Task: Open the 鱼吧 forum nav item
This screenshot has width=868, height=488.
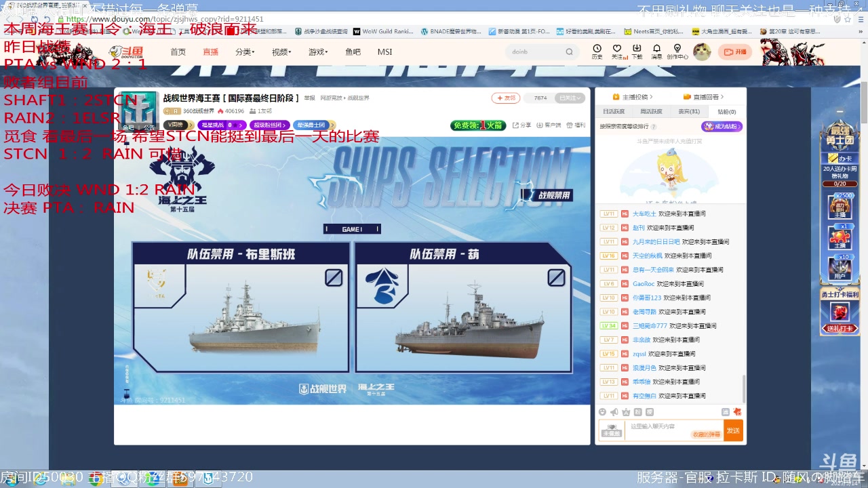Action: click(x=353, y=52)
